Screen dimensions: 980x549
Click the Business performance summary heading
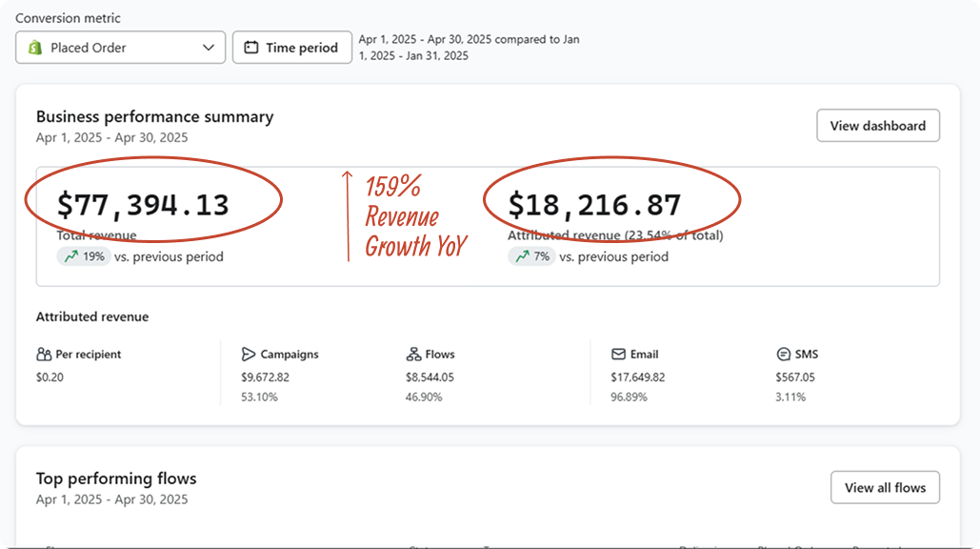pyautogui.click(x=154, y=116)
